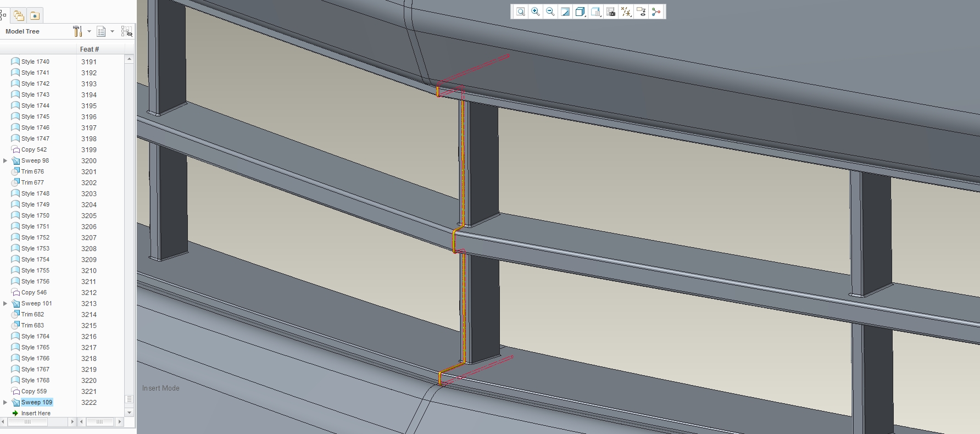Open the Saved Orientations icon
The image size is (980, 434).
596,12
